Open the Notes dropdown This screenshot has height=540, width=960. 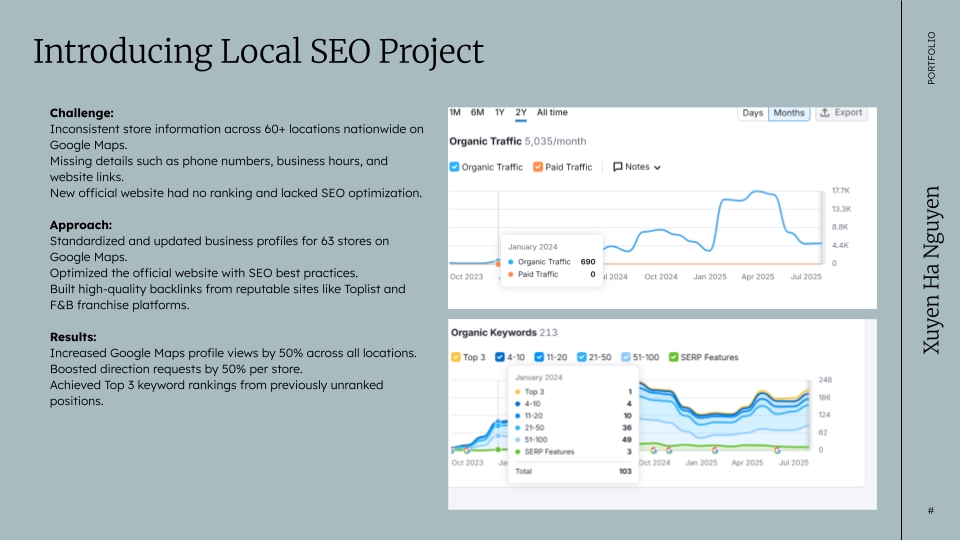pyautogui.click(x=637, y=167)
